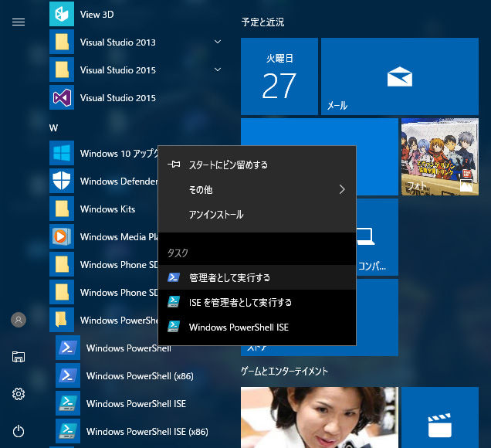491x448 pixels.
Task: Open Settings gear in the Start sidebar
Action: click(x=19, y=394)
